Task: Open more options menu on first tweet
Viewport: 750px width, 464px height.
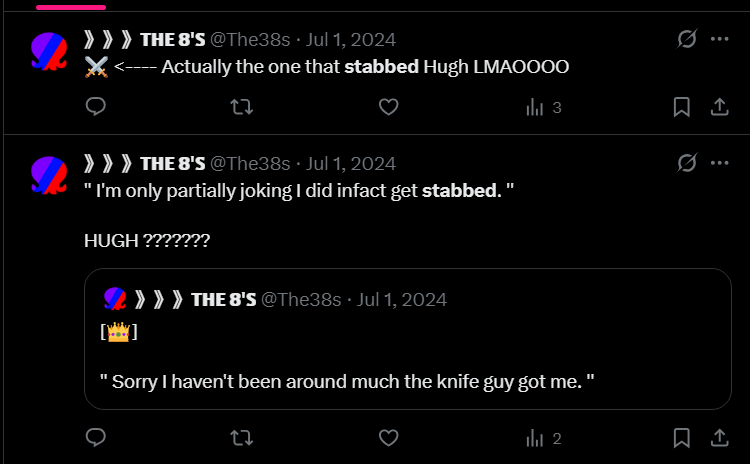Action: 719,39
